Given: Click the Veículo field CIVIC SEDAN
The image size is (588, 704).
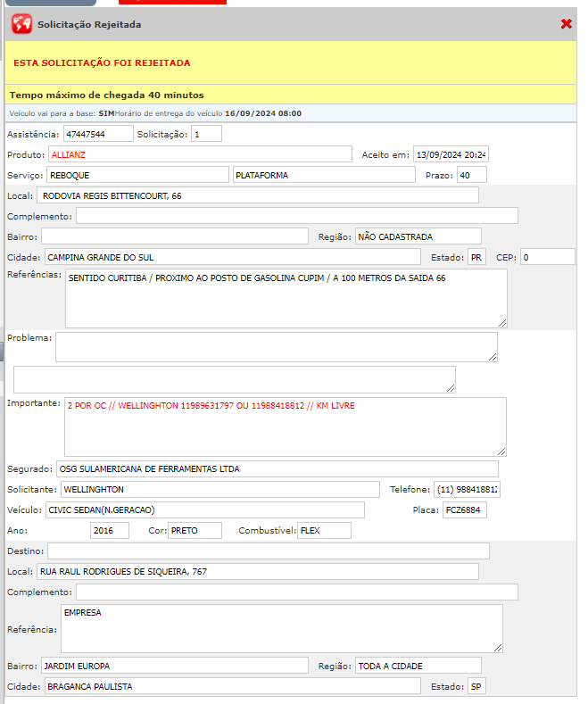Looking at the screenshot, I should (x=205, y=510).
